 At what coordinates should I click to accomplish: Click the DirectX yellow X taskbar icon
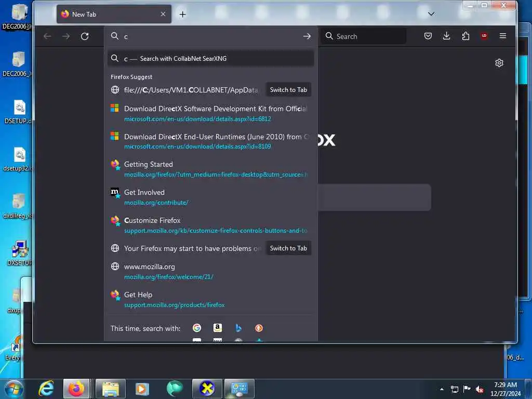207,389
